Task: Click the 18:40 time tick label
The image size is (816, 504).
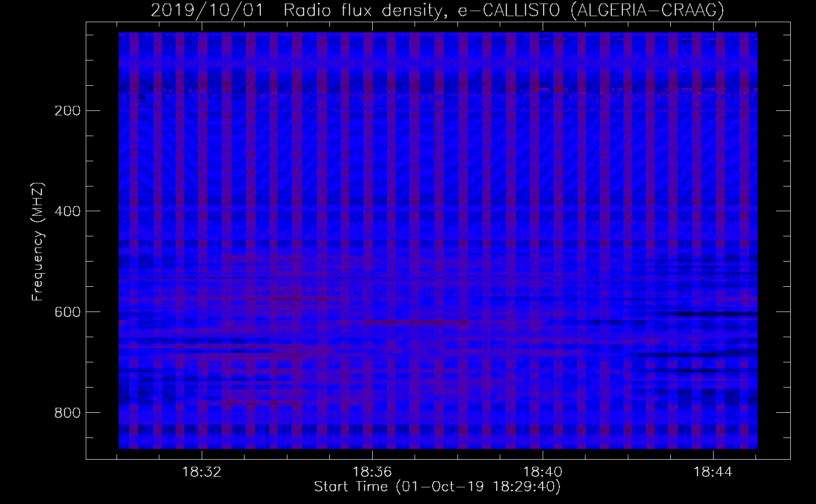Action: (543, 472)
